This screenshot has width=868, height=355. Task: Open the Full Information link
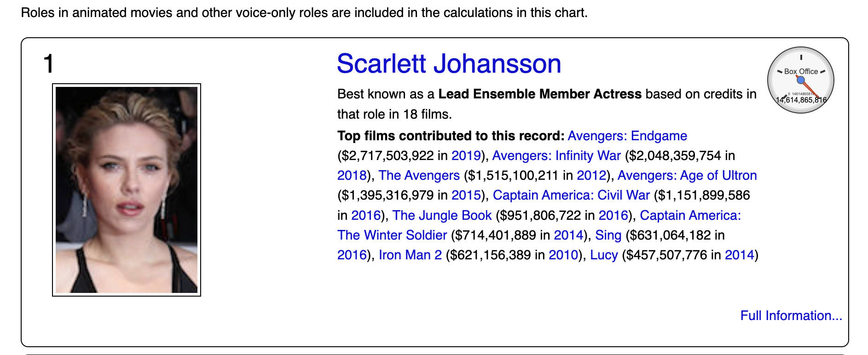[791, 315]
